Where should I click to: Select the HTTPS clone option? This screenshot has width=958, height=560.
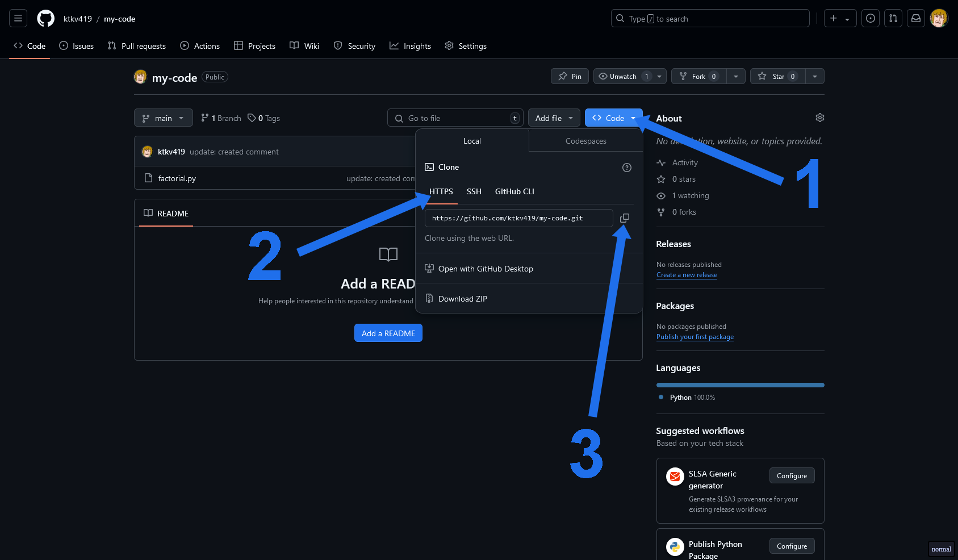click(441, 191)
